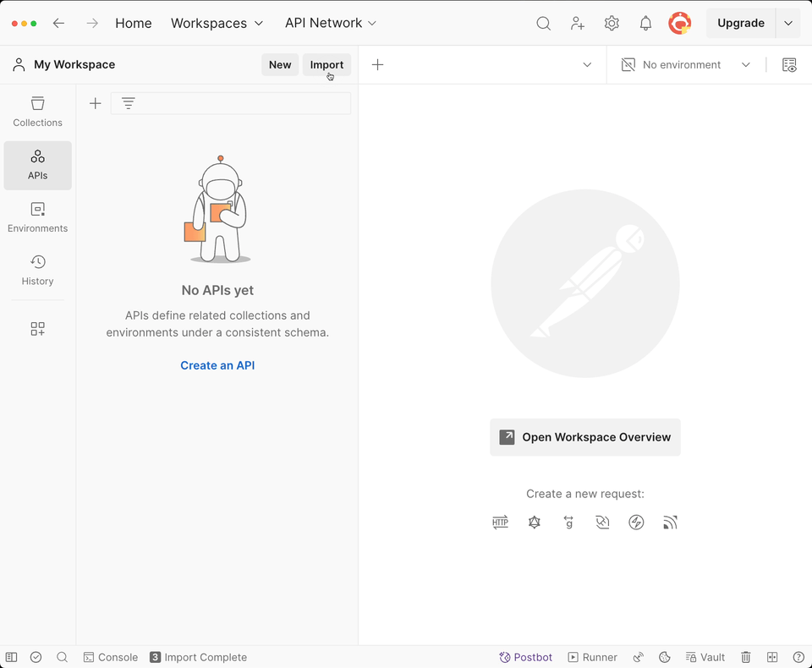Create a new MQTT request
This screenshot has width=812, height=668.
(x=670, y=523)
